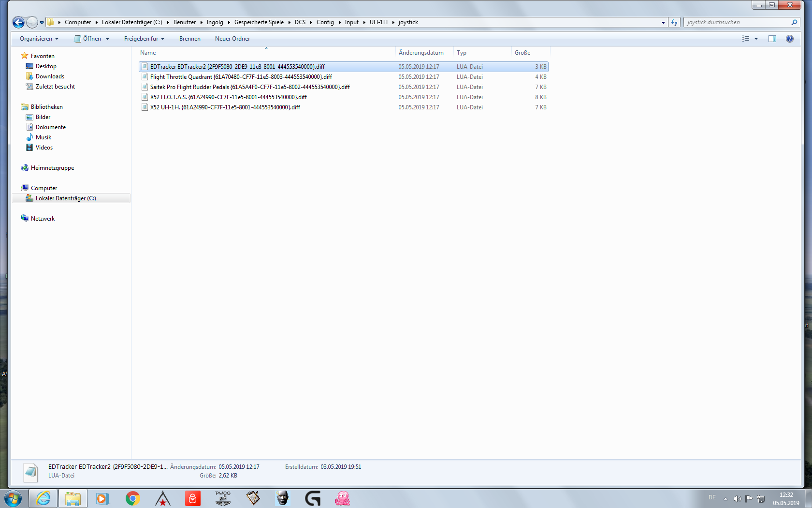Click the search magnifier icon

coord(794,22)
